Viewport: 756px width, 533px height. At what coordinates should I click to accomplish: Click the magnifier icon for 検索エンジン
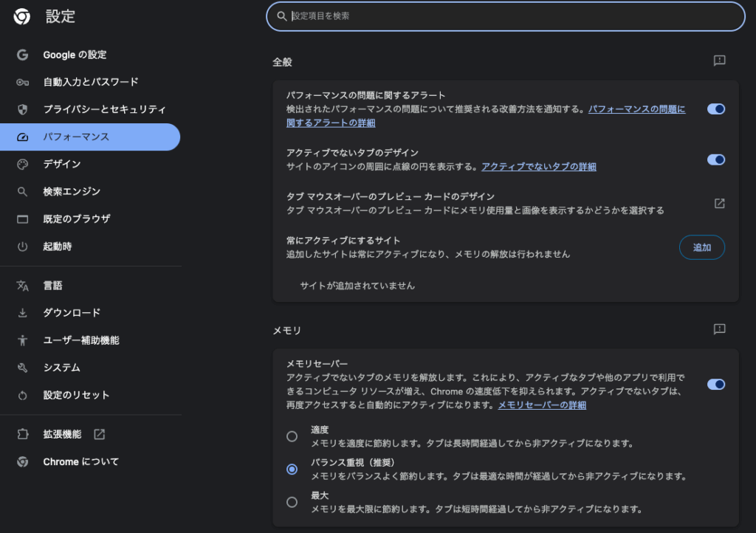coord(22,192)
